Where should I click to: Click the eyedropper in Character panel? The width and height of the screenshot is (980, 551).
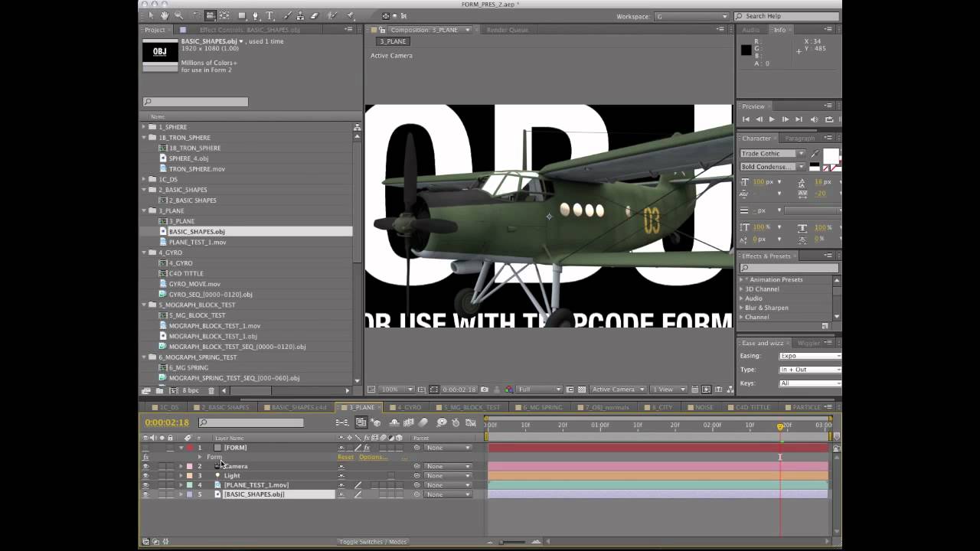tap(815, 154)
